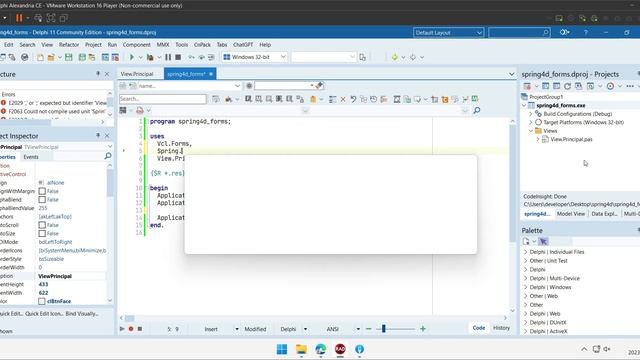This screenshot has width=640, height=360.
Task: Select the spring4d_forms.exe project node
Action: pyautogui.click(x=560, y=105)
